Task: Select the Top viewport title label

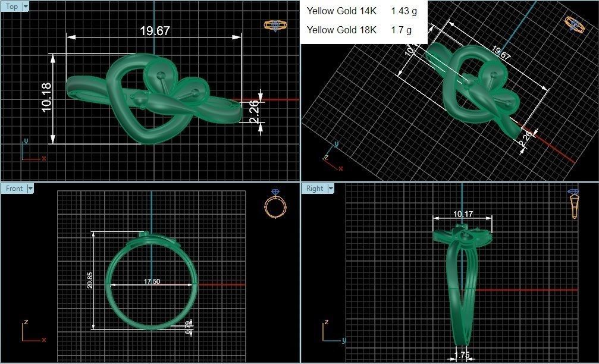Action: (11, 7)
